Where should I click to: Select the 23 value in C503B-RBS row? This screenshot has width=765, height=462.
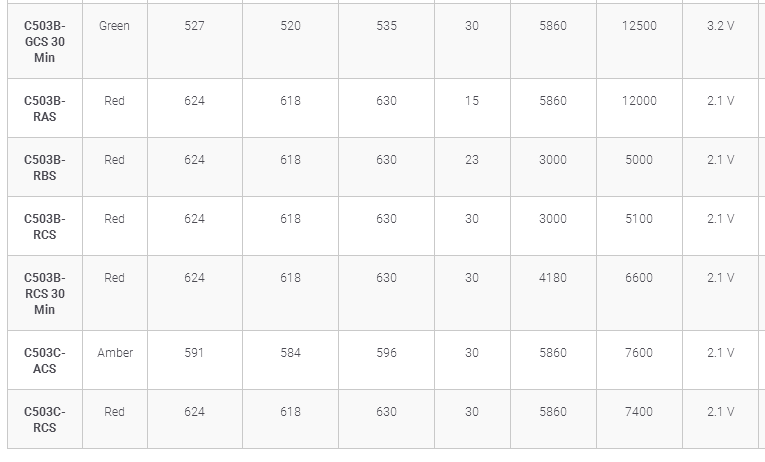(x=472, y=160)
